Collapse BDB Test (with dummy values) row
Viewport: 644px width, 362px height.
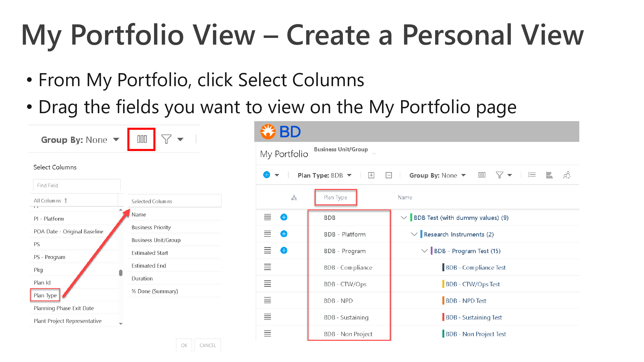(404, 218)
